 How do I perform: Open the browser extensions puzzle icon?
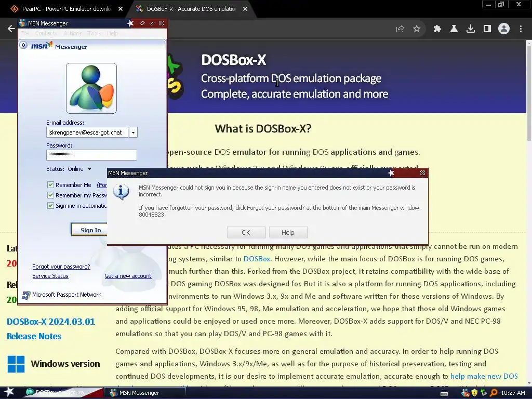click(x=437, y=29)
